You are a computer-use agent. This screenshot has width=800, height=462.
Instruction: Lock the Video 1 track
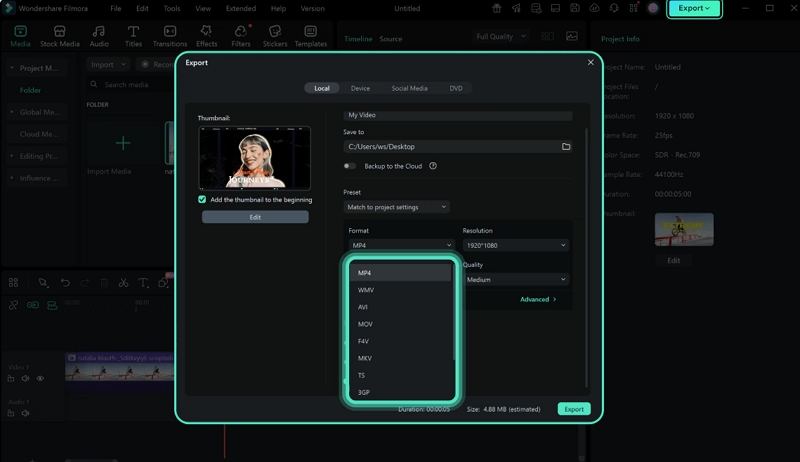point(11,378)
